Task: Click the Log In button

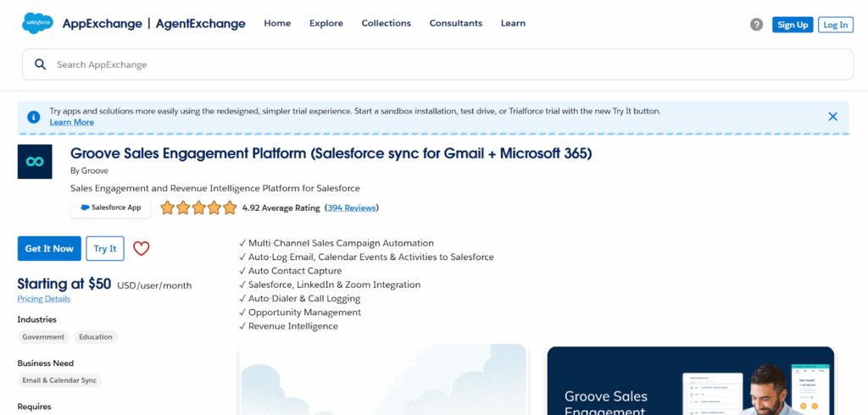Action: click(835, 25)
